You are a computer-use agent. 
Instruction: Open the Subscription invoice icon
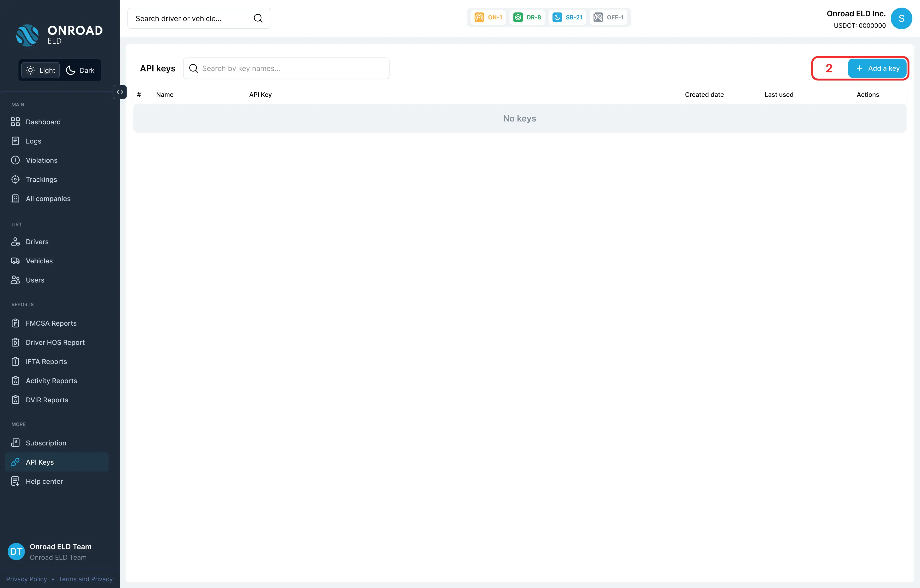click(x=15, y=443)
